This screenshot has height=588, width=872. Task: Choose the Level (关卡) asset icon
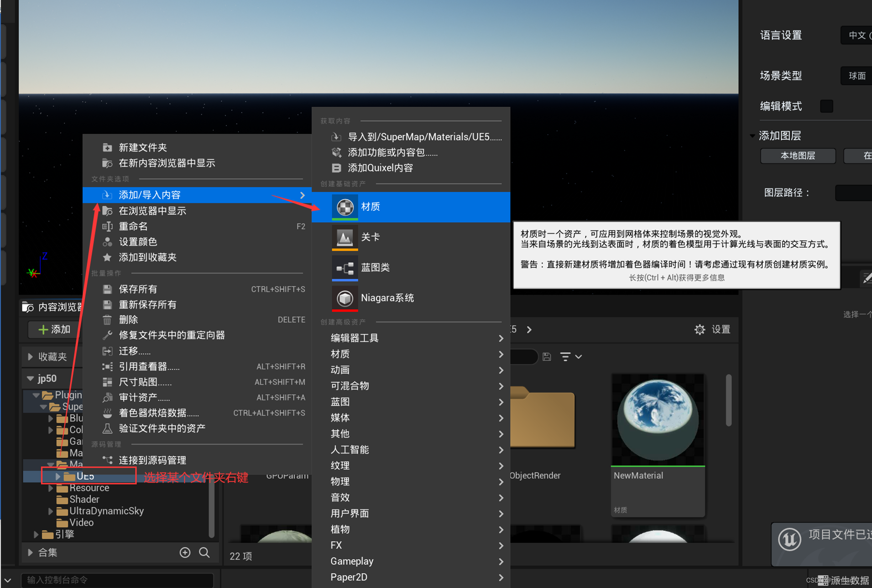pos(345,237)
